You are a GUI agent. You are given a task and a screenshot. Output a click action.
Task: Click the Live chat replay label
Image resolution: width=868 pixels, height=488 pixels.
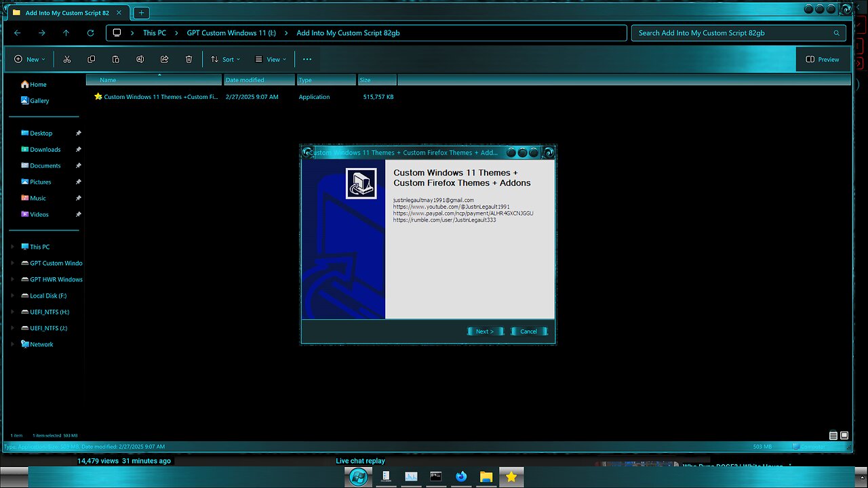click(360, 461)
